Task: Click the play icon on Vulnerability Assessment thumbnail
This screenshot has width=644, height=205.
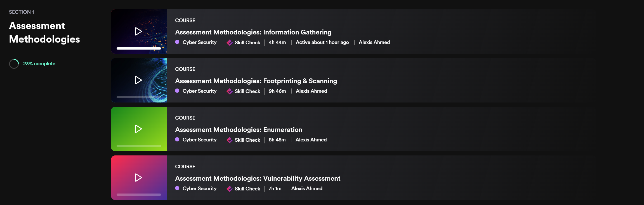Action: coord(138,178)
